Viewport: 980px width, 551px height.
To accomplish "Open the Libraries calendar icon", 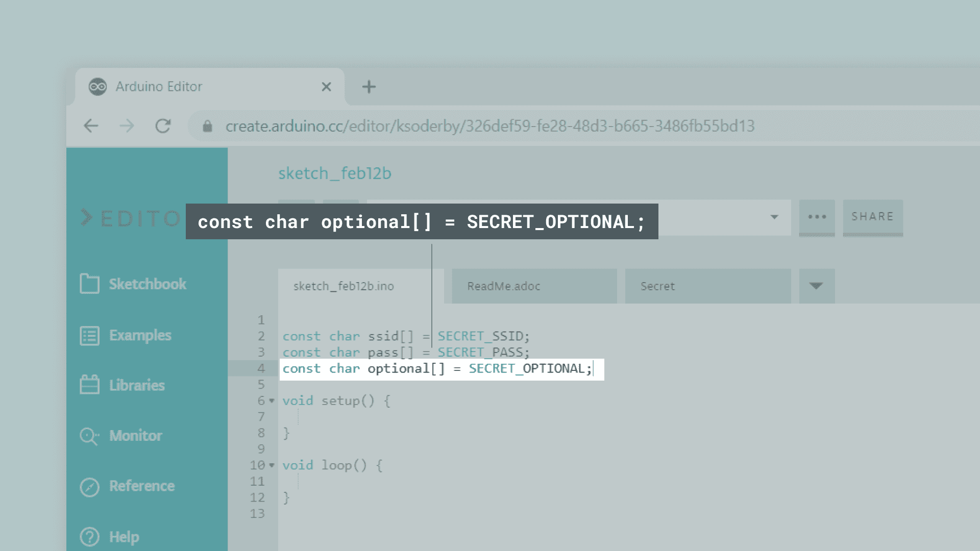I will coord(89,385).
